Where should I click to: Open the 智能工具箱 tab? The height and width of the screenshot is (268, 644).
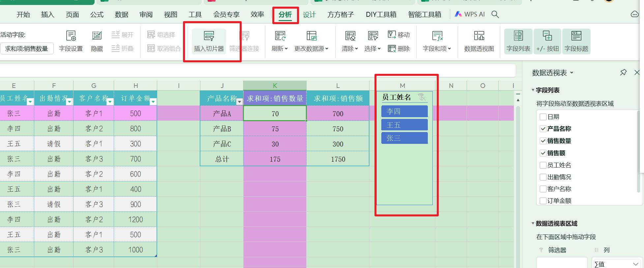(x=424, y=14)
